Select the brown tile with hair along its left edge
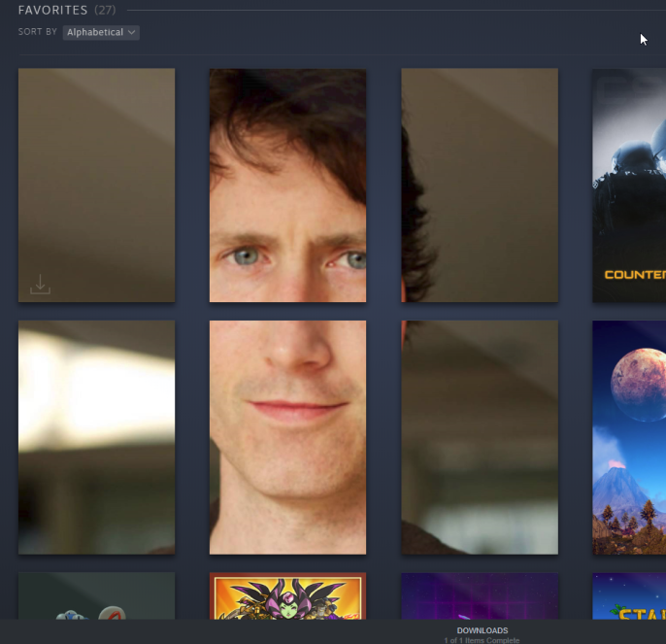 pyautogui.click(x=480, y=186)
